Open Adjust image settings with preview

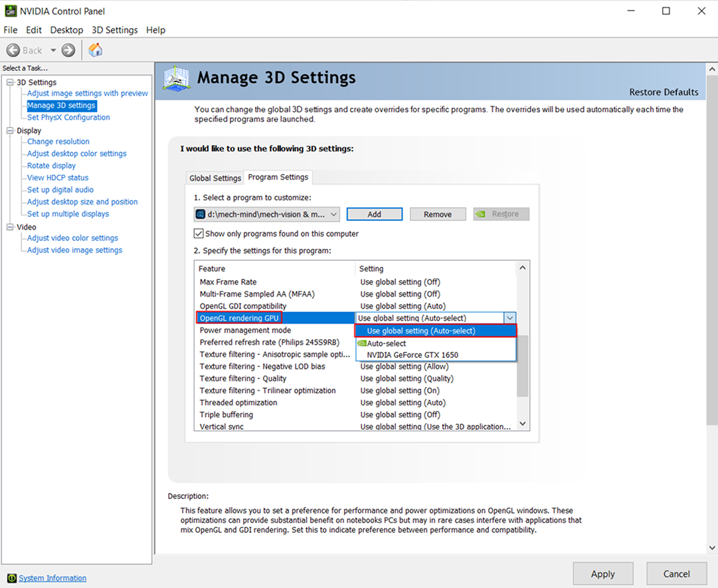[x=88, y=94]
